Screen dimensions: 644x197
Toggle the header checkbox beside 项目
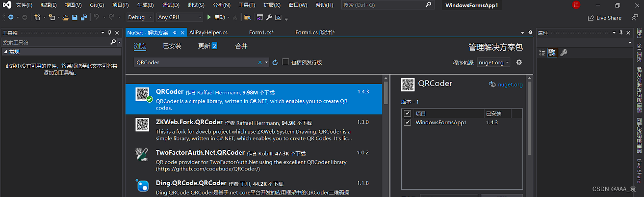coord(407,113)
